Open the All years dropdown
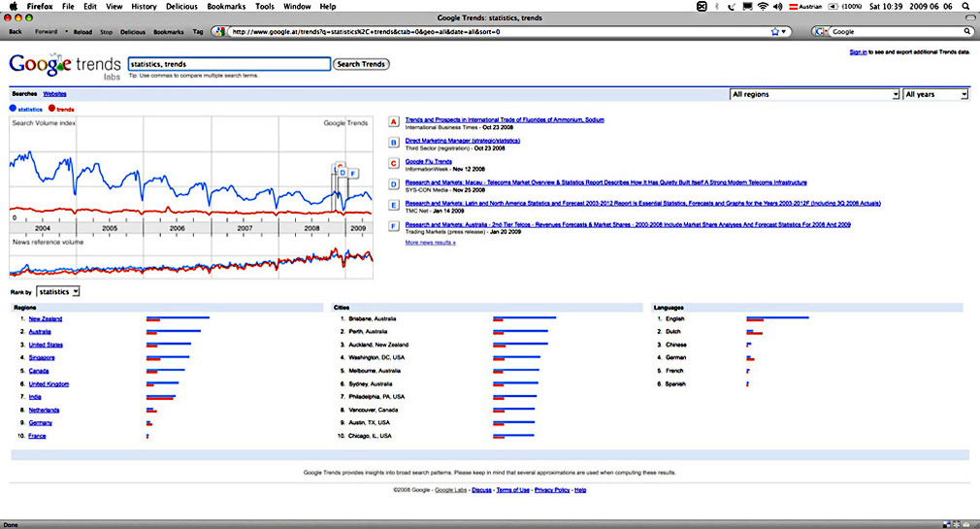The image size is (980, 529). (935, 94)
